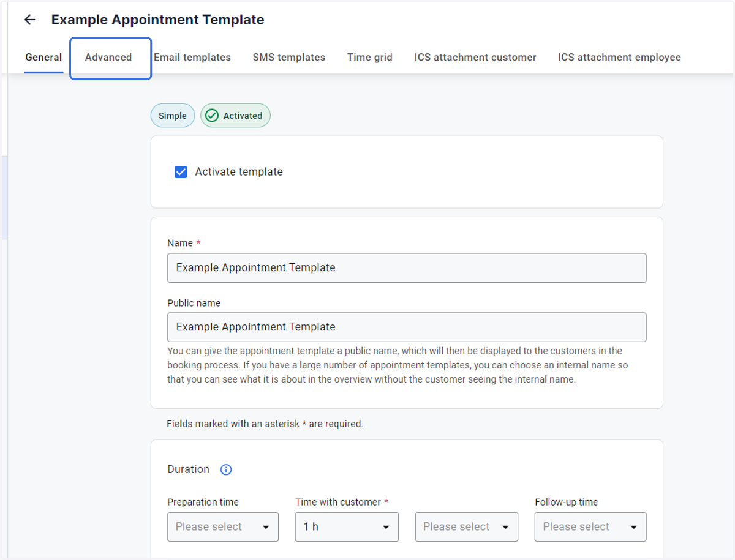The width and height of the screenshot is (735, 560).
Task: Click the Public name field label
Action: (194, 303)
